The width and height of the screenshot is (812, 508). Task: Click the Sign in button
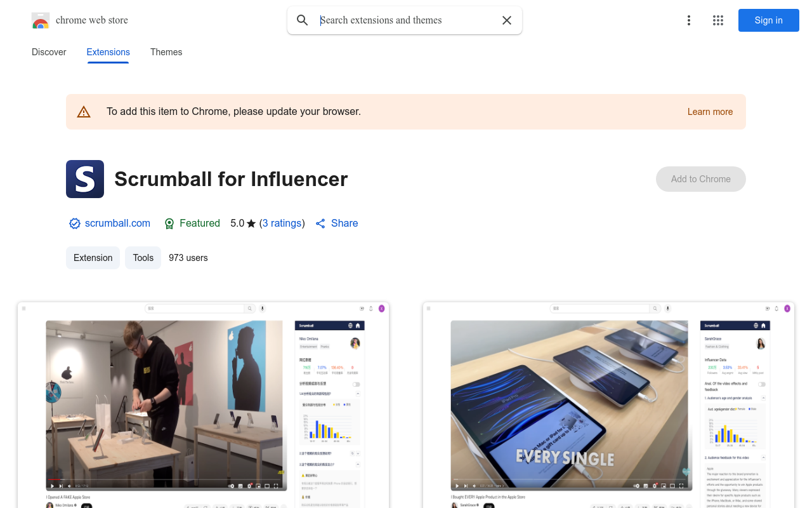tap(769, 20)
